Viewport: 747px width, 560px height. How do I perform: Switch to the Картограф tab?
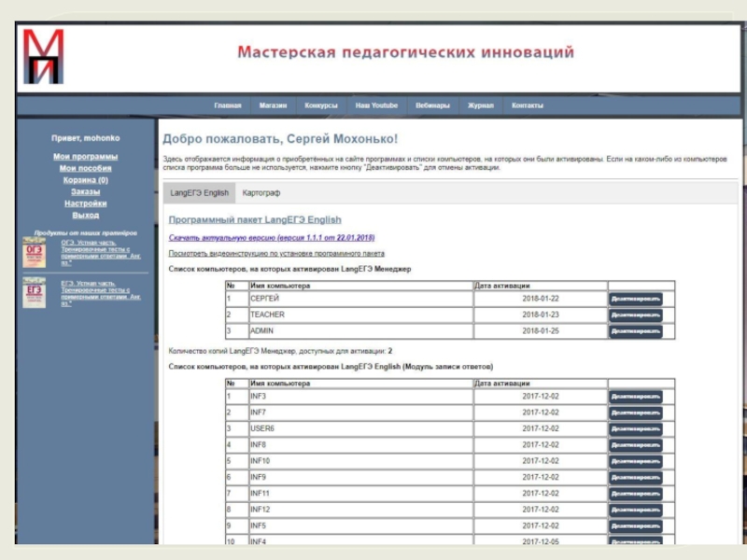(261, 193)
